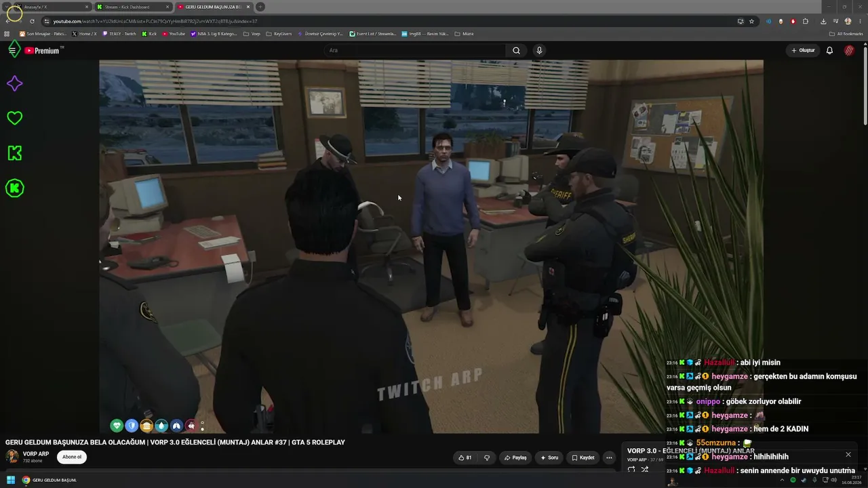This screenshot has height=488, width=868.
Task: Click the green square Kick K icon
Action: 14,153
